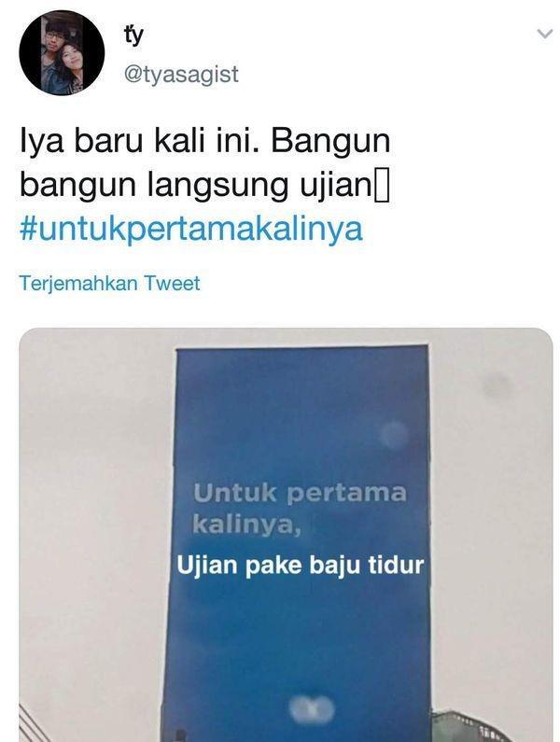Viewport: 560px width, 742px height.
Task: Click the missing emoji box after "ujian"
Action: pyautogui.click(x=382, y=187)
